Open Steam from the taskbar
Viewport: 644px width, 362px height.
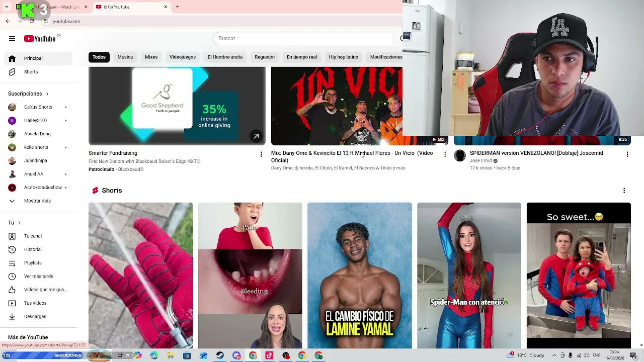[x=220, y=355]
